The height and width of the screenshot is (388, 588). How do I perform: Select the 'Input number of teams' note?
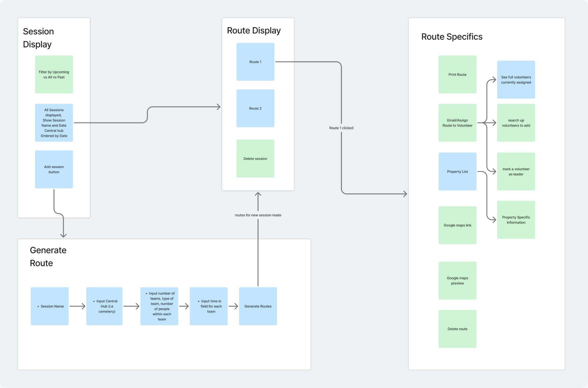(159, 306)
